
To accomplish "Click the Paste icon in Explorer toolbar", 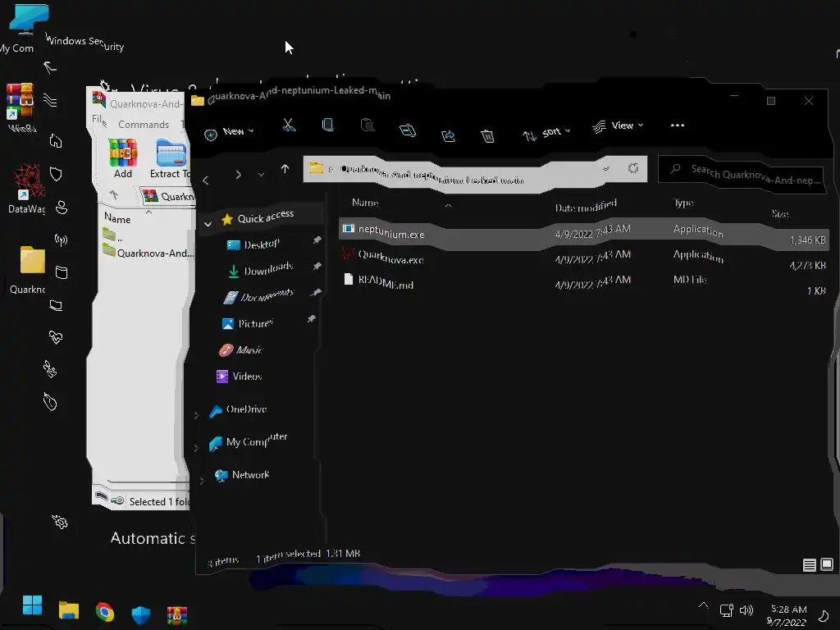I will click(x=367, y=126).
